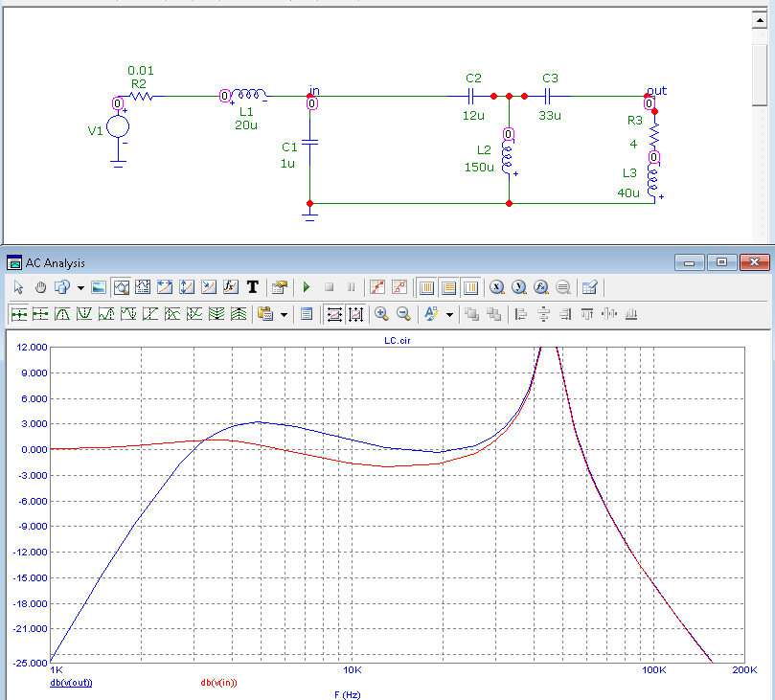Screen dimensions: 775x700
Task: Select the V1 voltage source in schematic
Action: coord(118,127)
